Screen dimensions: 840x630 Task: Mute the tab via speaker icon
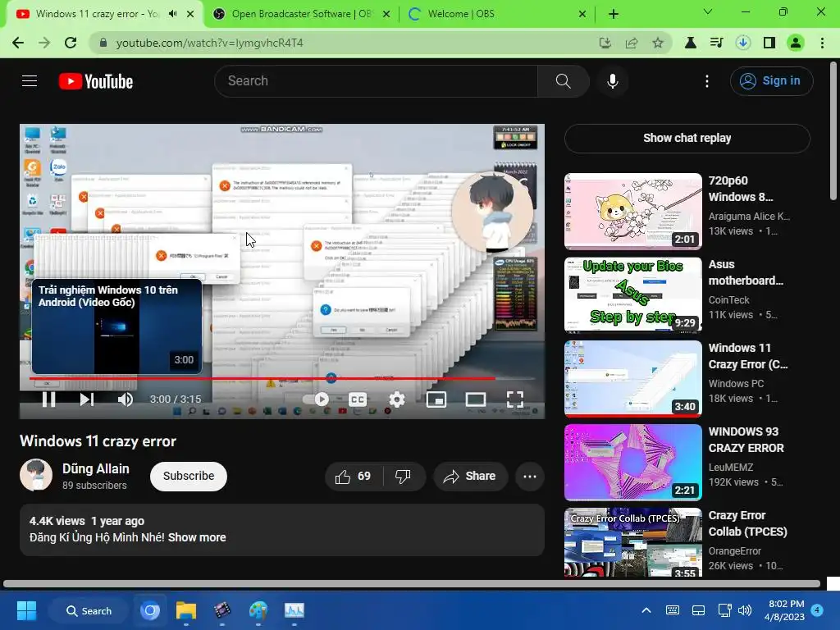tap(172, 14)
